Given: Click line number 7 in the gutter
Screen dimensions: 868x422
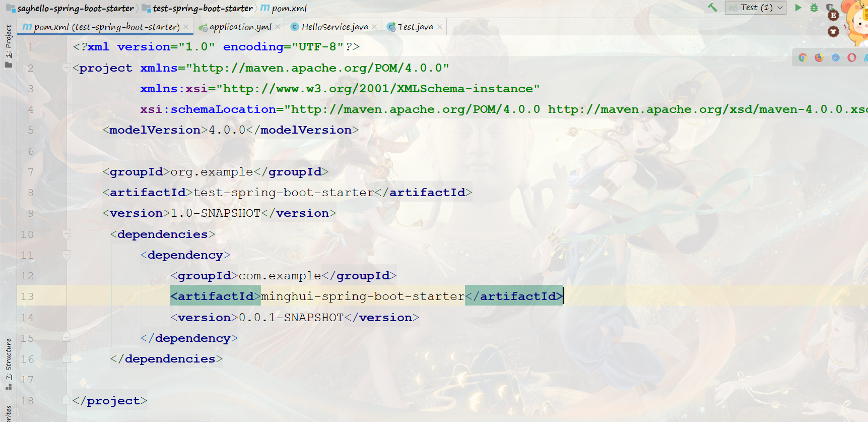Looking at the screenshot, I should pyautogui.click(x=31, y=172).
